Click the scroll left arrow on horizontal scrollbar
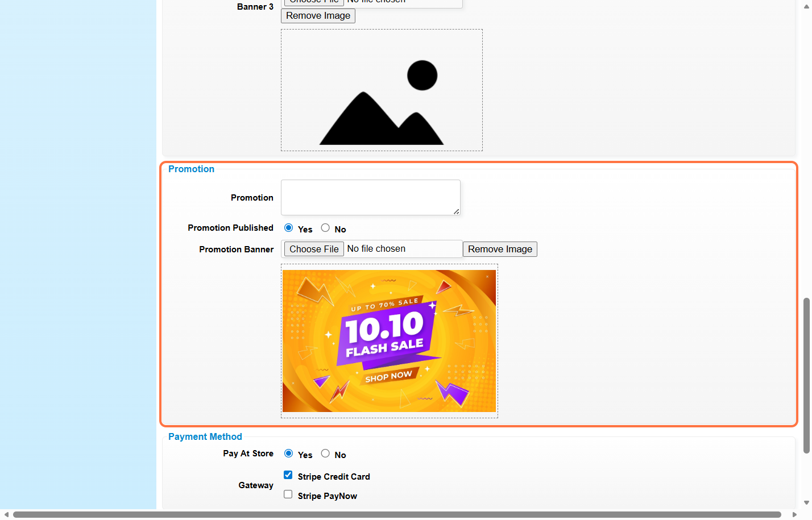The height and width of the screenshot is (520, 812). point(6,515)
